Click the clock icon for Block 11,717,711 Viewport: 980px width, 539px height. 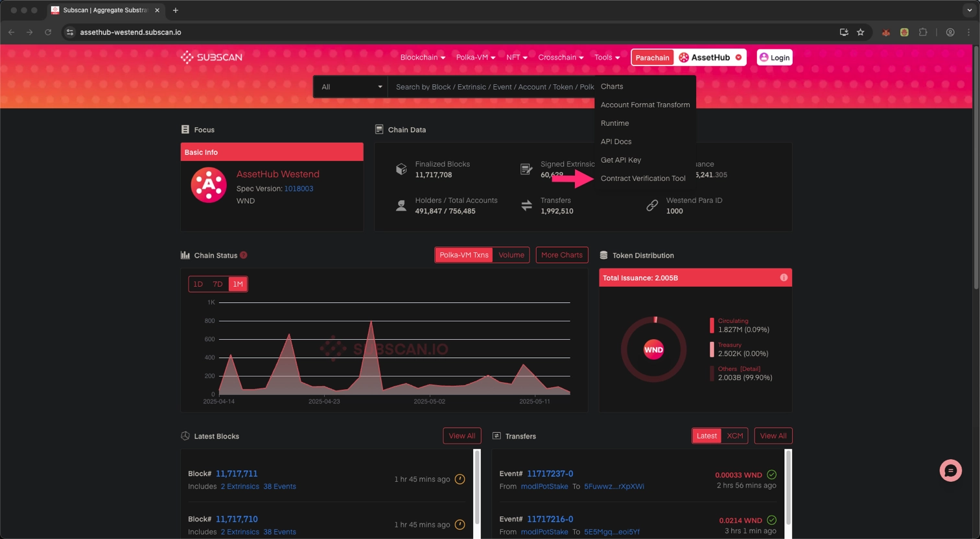(x=460, y=479)
